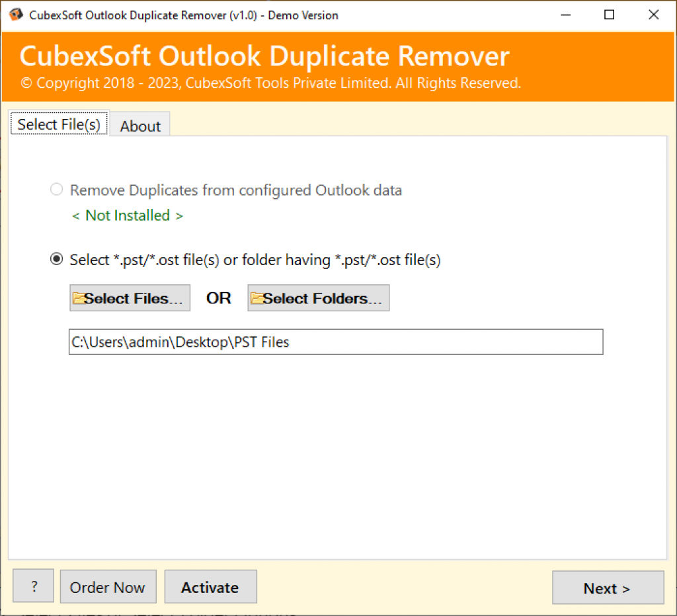Click the orange CubexSoft header title
The image size is (677, 616).
(x=264, y=56)
